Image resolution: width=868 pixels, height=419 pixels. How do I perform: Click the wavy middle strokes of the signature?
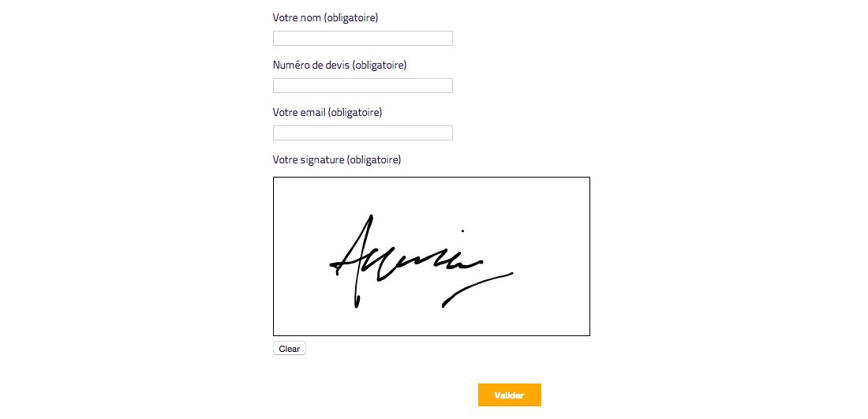pos(426,264)
